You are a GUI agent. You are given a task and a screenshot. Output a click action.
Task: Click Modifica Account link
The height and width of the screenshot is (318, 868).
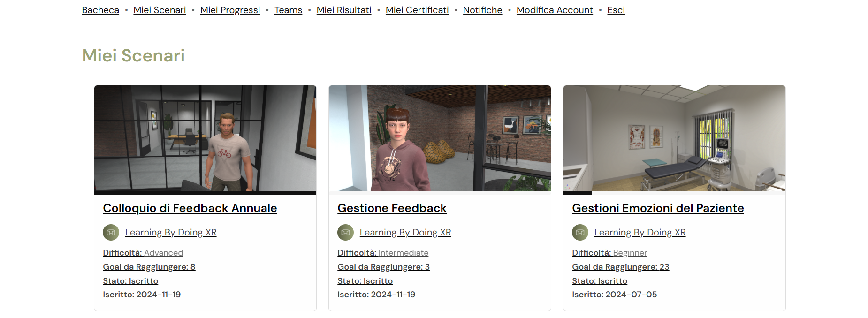tap(555, 10)
